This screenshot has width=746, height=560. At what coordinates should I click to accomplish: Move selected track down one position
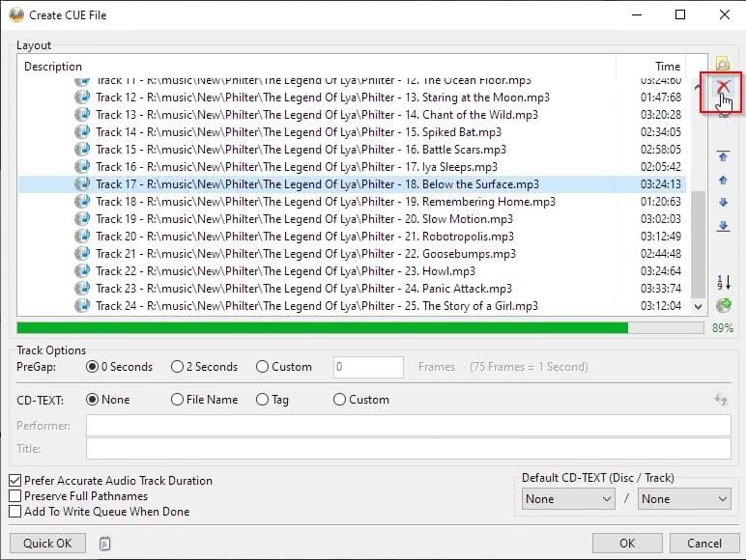pos(723,203)
